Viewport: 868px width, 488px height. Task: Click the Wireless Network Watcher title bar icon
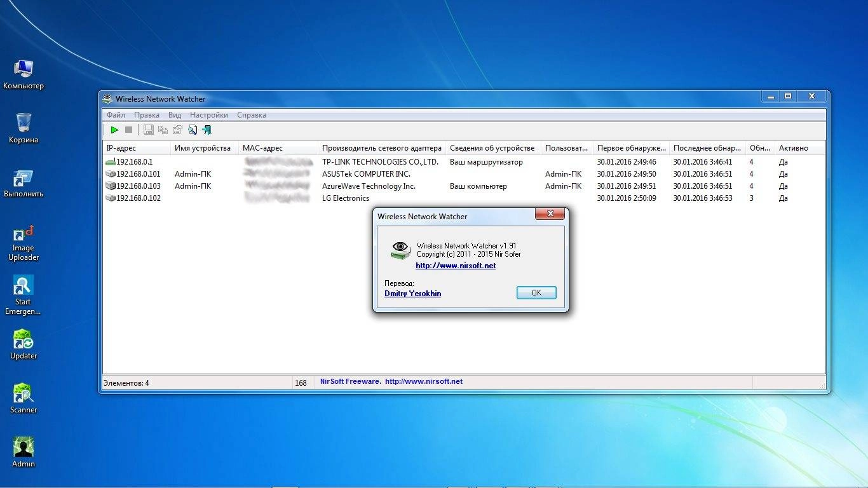[x=108, y=98]
